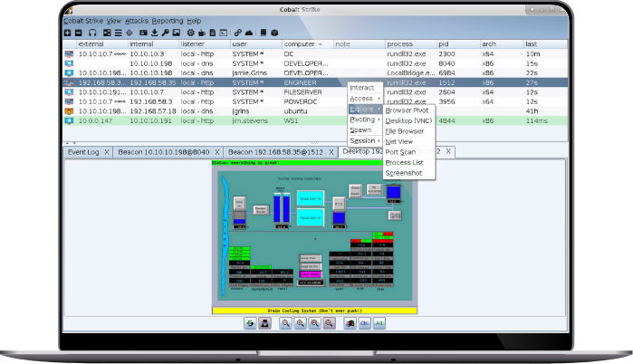Click the terminal scripted web delivery icon
The image size is (633, 364).
pos(224,33)
